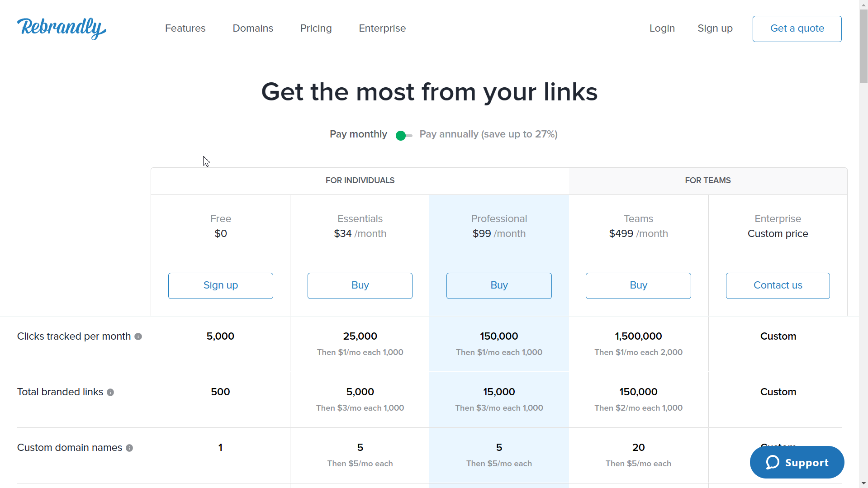
Task: Open the Features menu
Action: click(185, 28)
